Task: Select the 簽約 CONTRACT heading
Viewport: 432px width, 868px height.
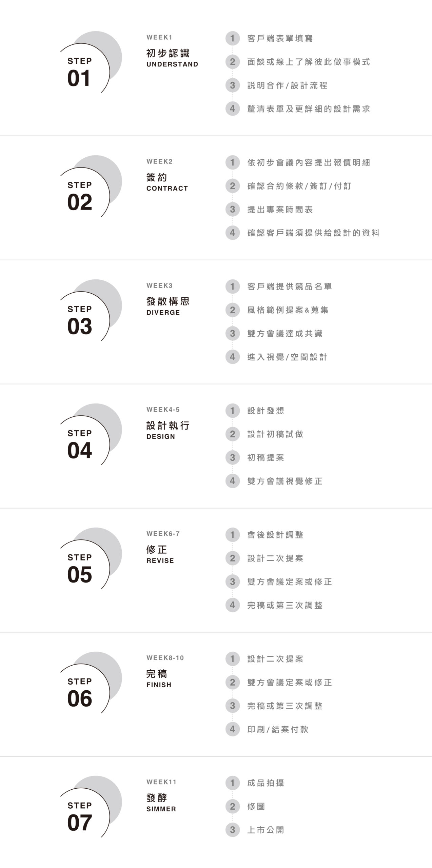Action: point(167,182)
